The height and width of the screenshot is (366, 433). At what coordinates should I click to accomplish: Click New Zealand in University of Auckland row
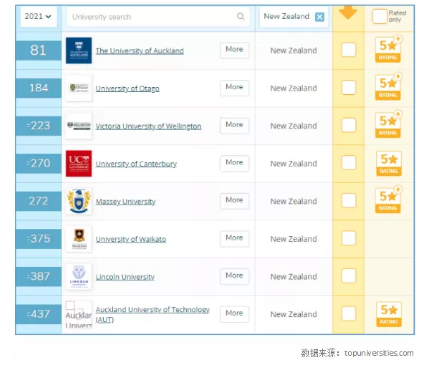294,51
